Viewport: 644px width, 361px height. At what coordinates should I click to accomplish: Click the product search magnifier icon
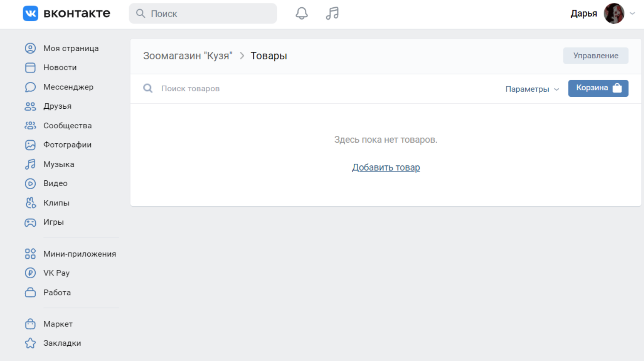(148, 88)
